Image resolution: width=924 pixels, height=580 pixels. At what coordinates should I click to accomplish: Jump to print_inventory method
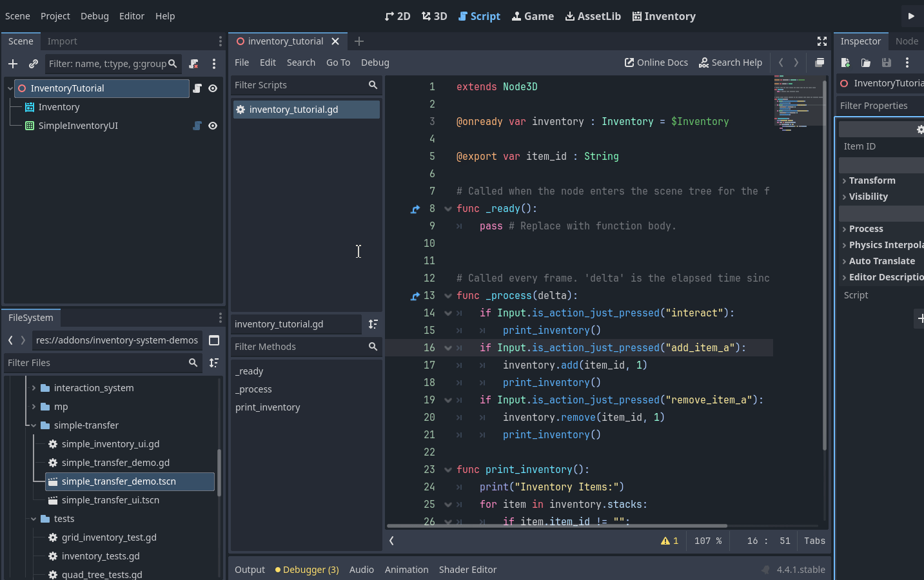click(268, 407)
